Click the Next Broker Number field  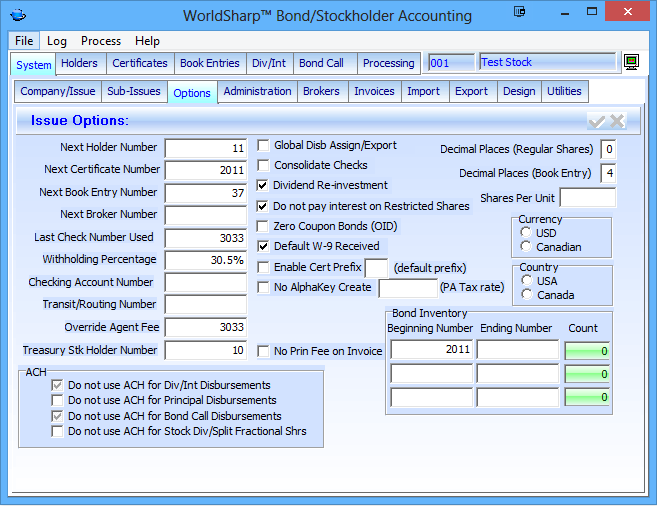click(206, 214)
